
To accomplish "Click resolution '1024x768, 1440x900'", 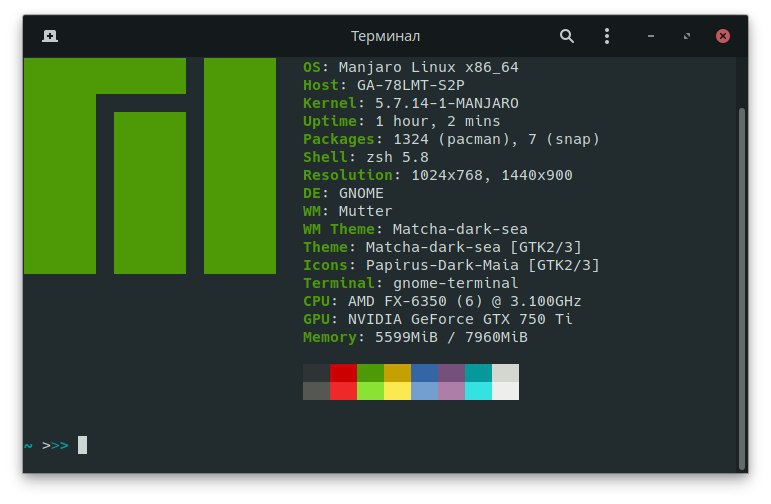I will click(492, 175).
